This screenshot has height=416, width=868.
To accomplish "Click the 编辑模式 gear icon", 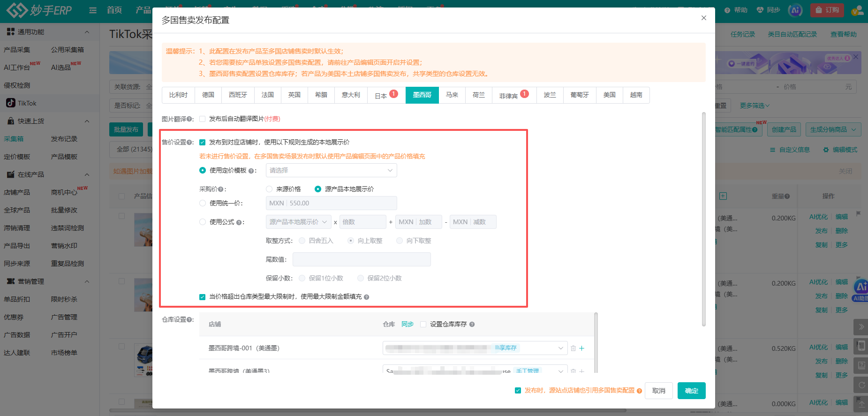I will coord(826,150).
